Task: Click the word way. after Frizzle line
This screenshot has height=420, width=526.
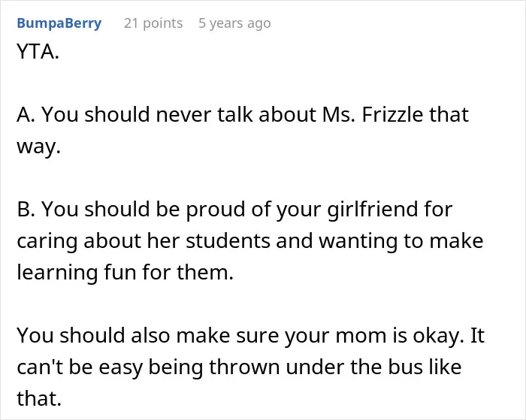Action: pyautogui.click(x=38, y=147)
